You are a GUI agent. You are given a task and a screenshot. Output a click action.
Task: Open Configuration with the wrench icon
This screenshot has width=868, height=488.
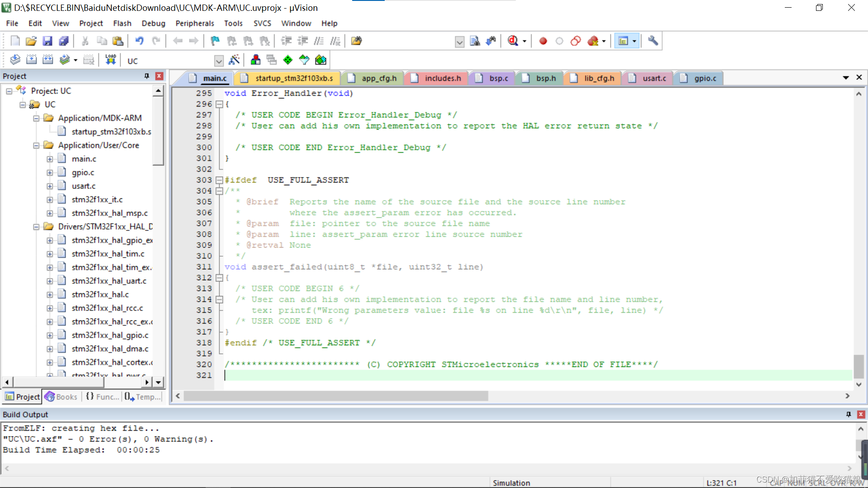652,41
